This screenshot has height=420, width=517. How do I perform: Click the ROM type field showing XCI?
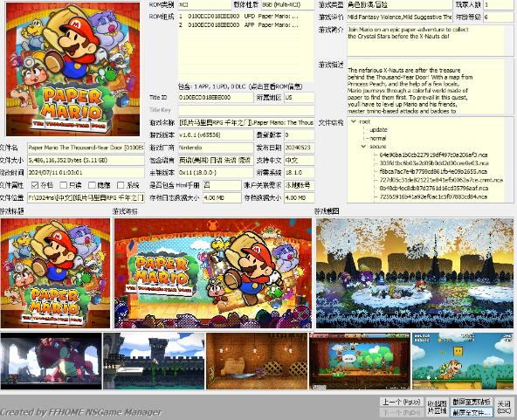click(x=204, y=4)
